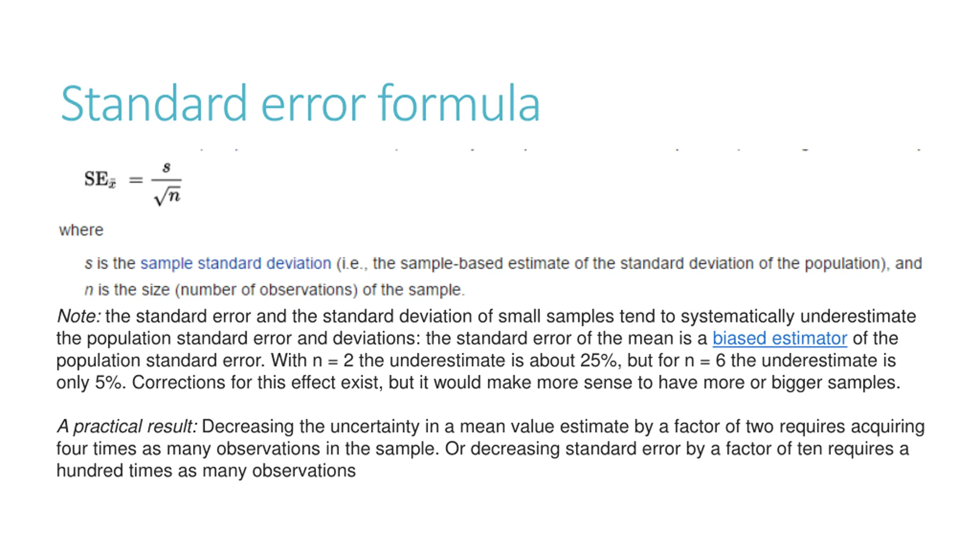Click the word "where" below the formula
The height and width of the screenshot is (551, 980).
coord(81,230)
